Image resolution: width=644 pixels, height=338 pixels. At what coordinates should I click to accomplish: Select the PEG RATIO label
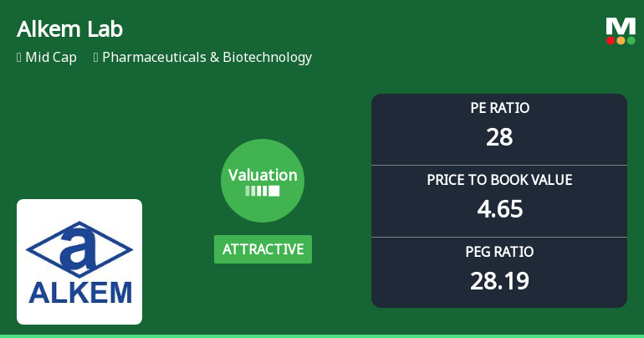[499, 252]
